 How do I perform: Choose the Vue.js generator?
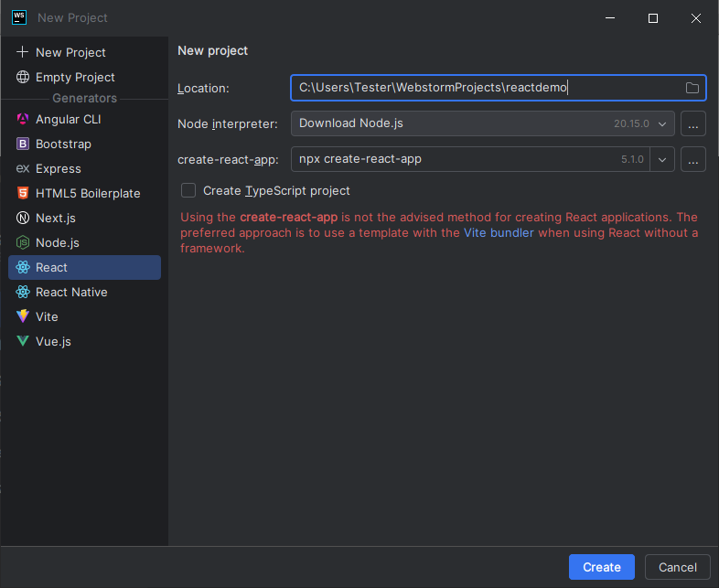click(x=85, y=341)
